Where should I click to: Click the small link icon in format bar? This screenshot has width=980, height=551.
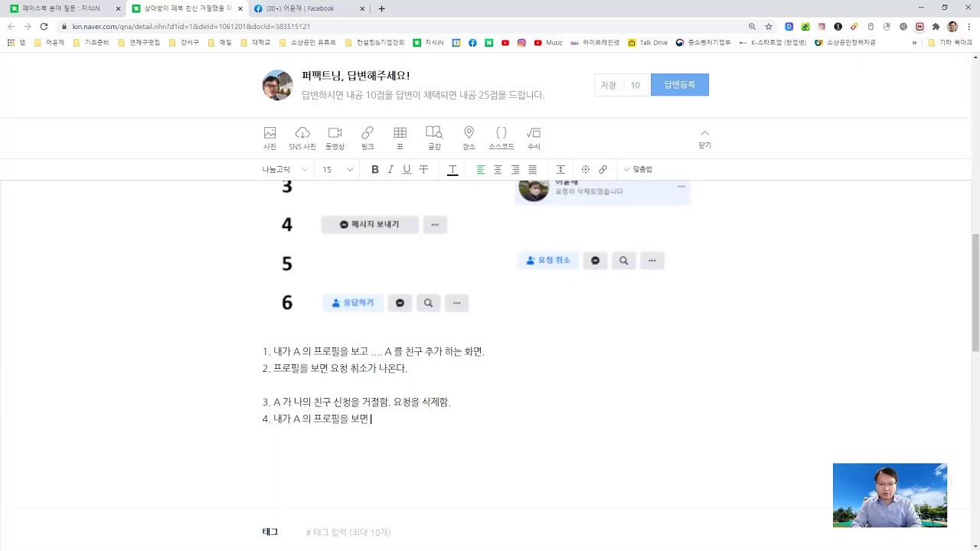[x=603, y=169]
